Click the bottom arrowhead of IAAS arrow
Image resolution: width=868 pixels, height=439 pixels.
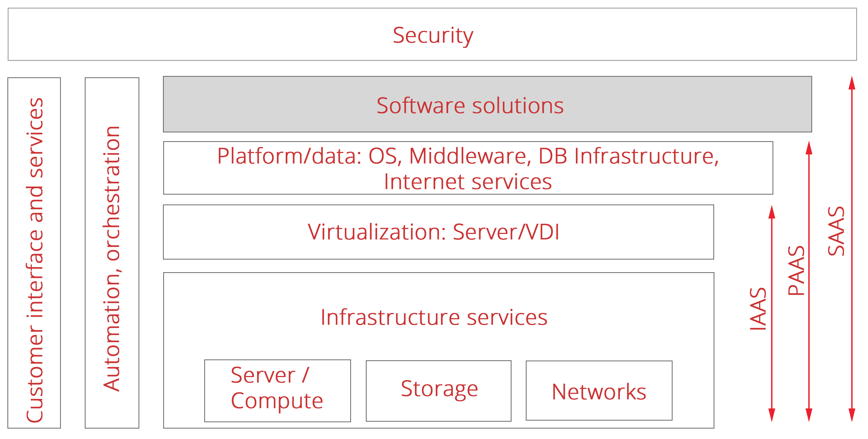(772, 415)
